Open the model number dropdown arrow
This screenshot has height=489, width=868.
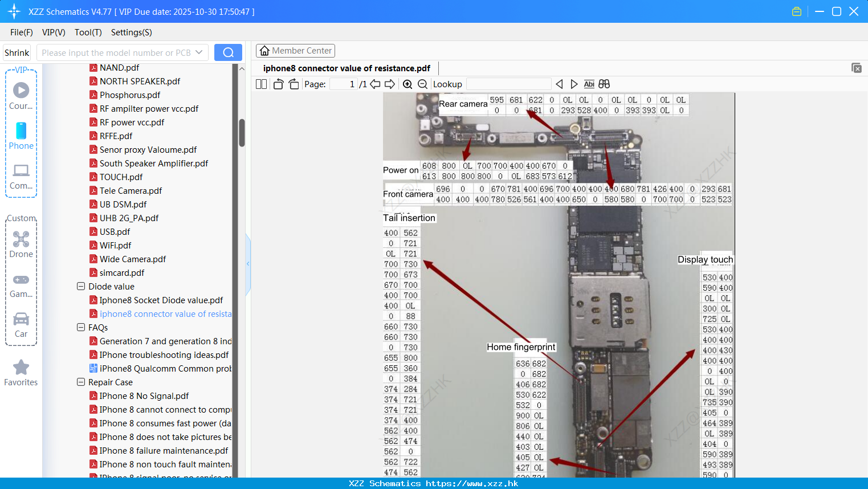(199, 52)
